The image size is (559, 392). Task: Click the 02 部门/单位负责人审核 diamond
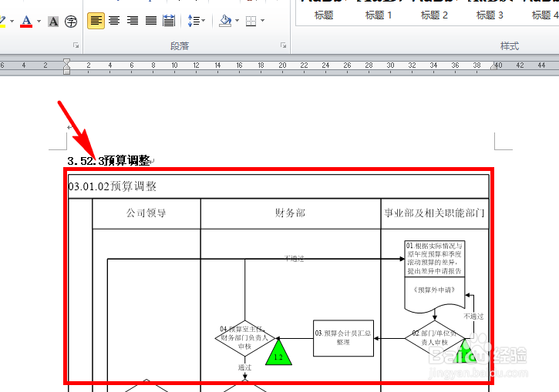435,338
